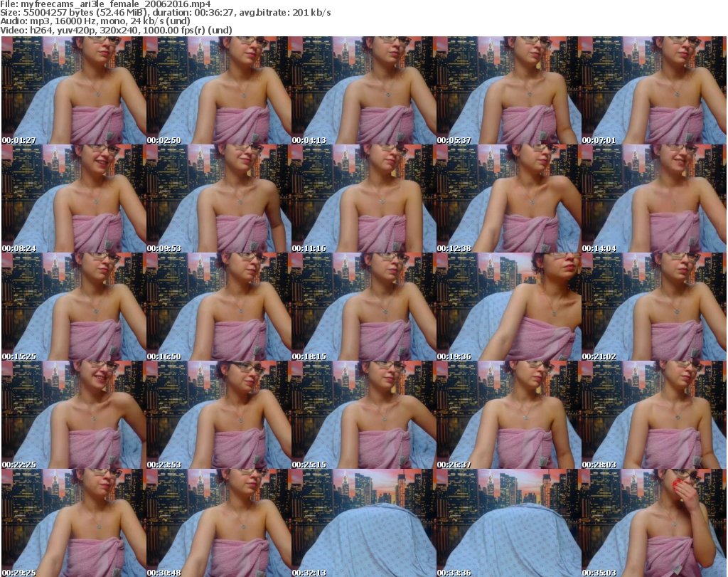This screenshot has width=728, height=577.
Task: Select the thumbnail timestamped 00:32:13
Action: 363,523
